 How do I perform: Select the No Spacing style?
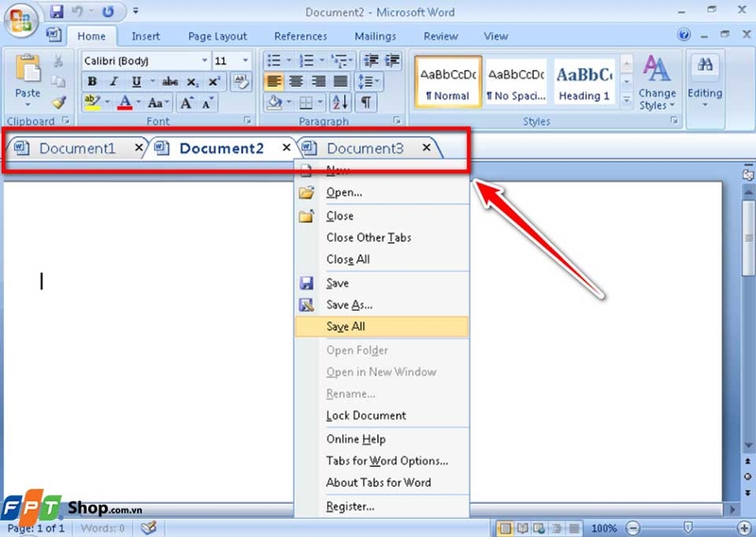pyautogui.click(x=516, y=81)
